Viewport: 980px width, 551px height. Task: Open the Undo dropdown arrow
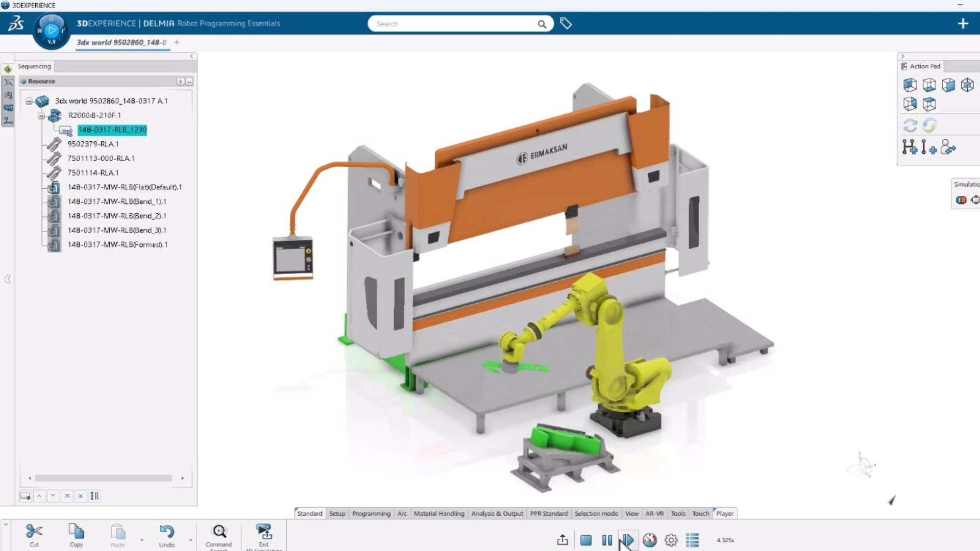point(191,540)
